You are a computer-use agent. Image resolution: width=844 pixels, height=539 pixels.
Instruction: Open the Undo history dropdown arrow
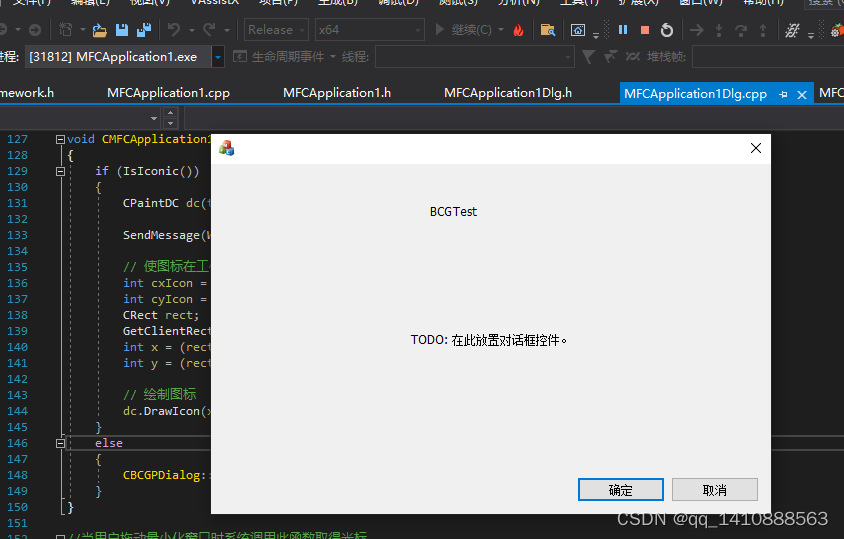point(191,30)
